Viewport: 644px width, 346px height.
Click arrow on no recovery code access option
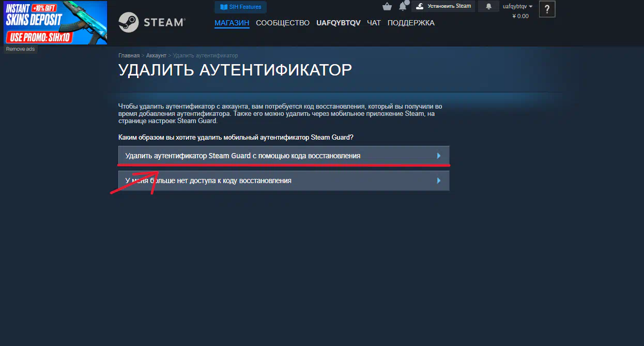click(x=439, y=181)
